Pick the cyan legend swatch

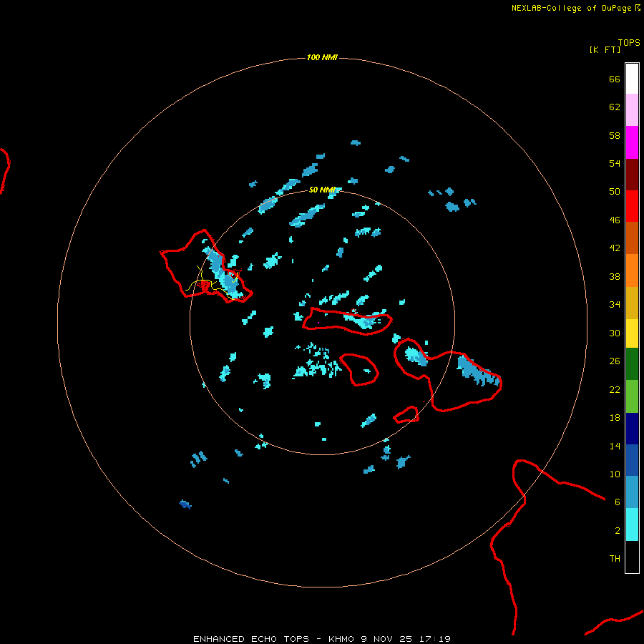(x=632, y=525)
